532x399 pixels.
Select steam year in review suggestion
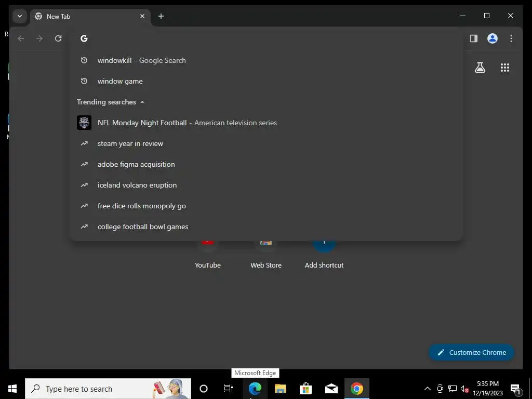pyautogui.click(x=267, y=143)
